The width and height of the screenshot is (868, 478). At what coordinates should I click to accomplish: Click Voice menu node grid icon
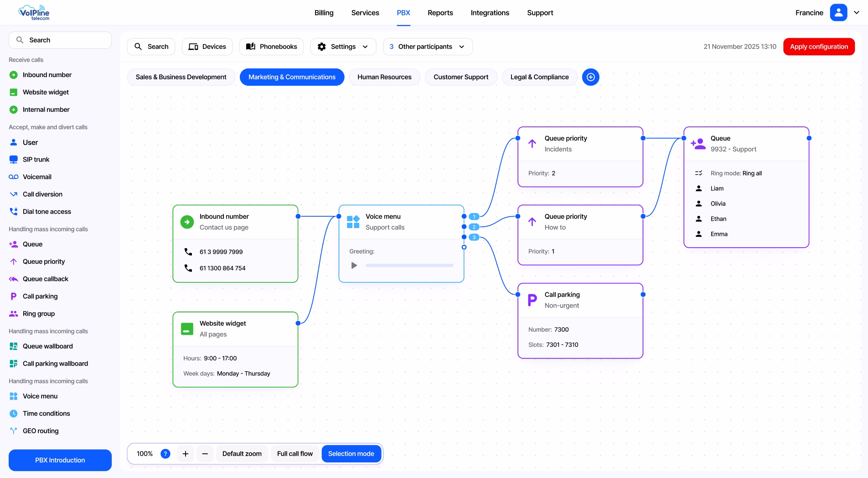point(353,222)
